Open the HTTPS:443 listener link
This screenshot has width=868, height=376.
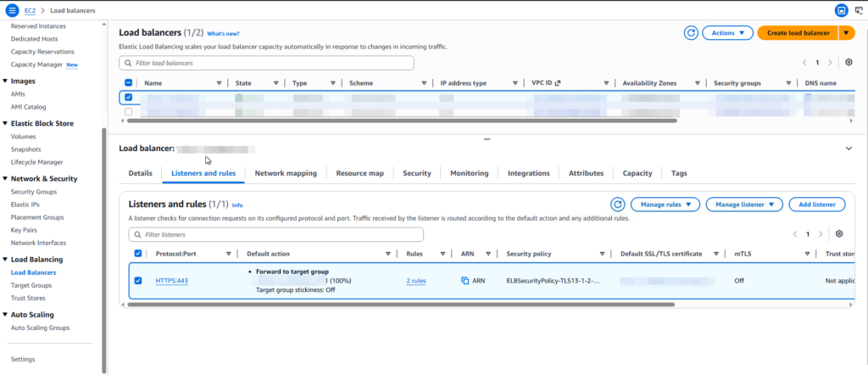coord(172,281)
